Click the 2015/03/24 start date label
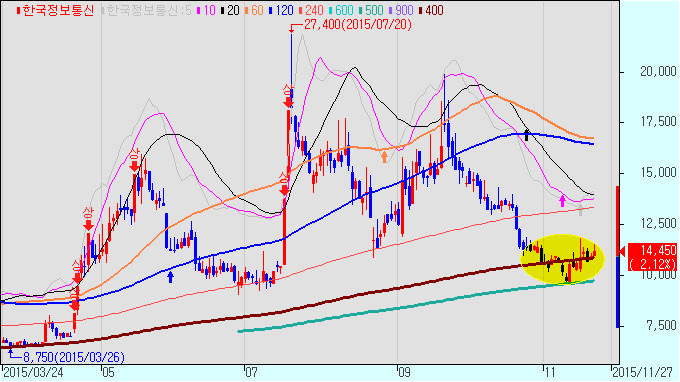 click(33, 372)
